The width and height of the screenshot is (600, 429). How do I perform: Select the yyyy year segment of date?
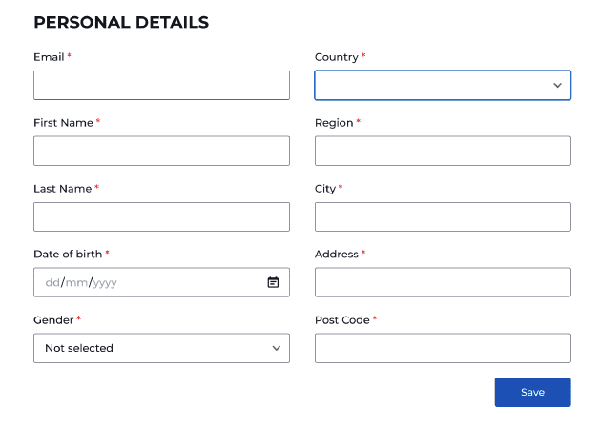pyautogui.click(x=105, y=282)
